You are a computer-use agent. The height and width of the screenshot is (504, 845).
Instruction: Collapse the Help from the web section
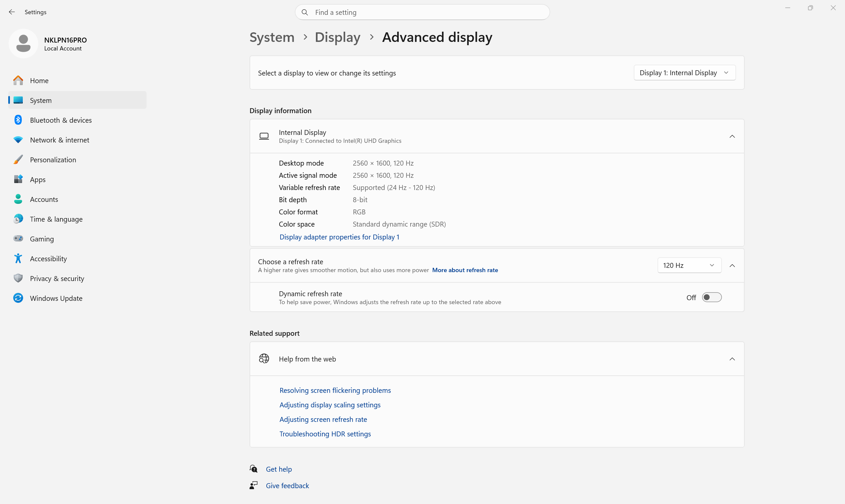click(732, 359)
